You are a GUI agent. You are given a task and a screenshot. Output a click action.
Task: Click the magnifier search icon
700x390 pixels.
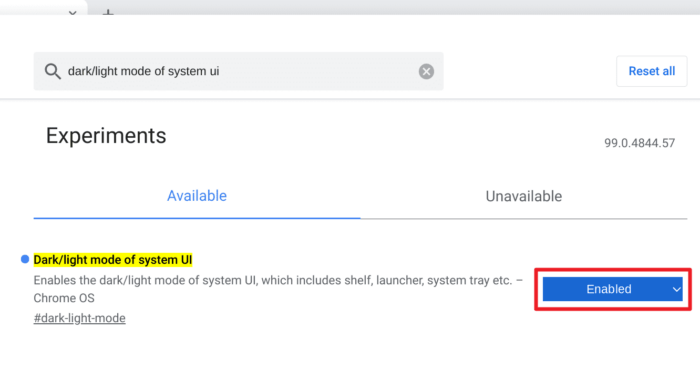[52, 71]
